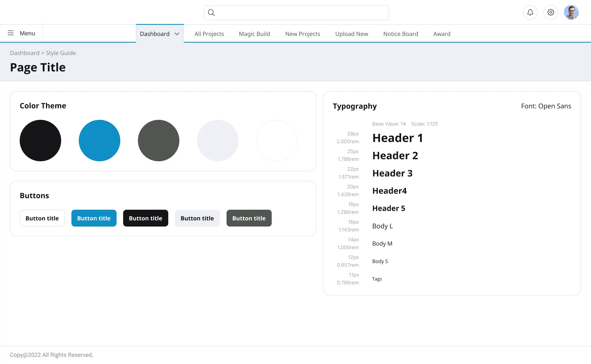Image resolution: width=591 pixels, height=364 pixels.
Task: Select the Dashboard tab
Action: pos(160,34)
